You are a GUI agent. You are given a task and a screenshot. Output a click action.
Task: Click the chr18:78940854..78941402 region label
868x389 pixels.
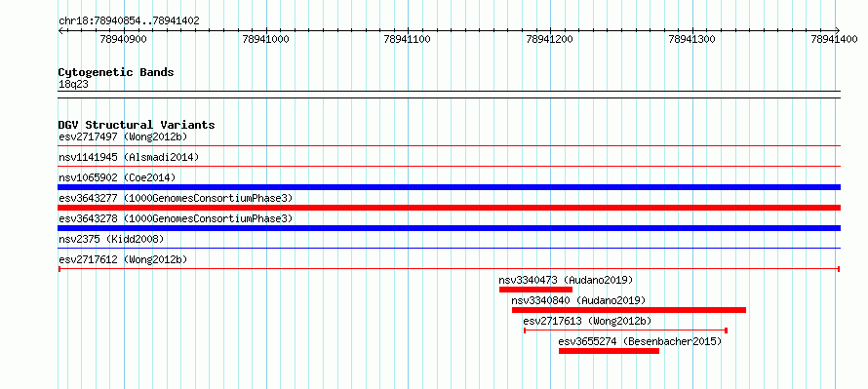129,21
